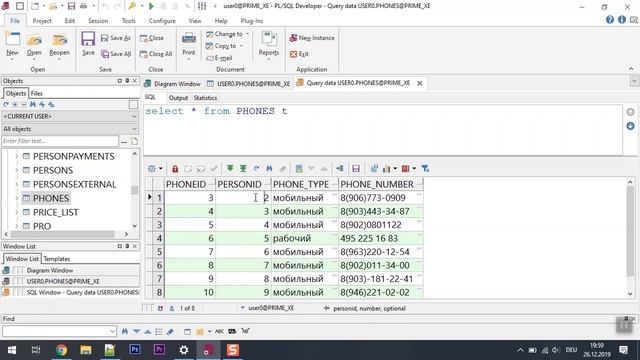Click the Windows Start button

[12, 350]
